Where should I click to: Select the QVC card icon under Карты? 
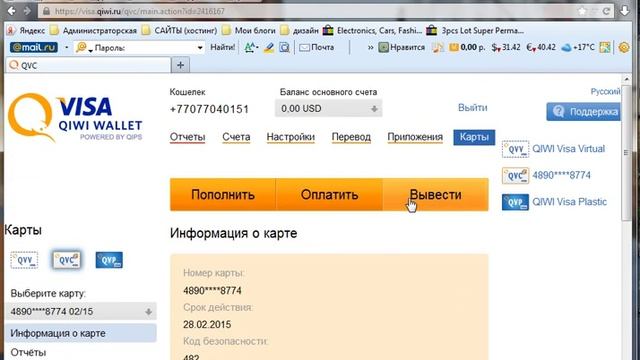coord(67,260)
